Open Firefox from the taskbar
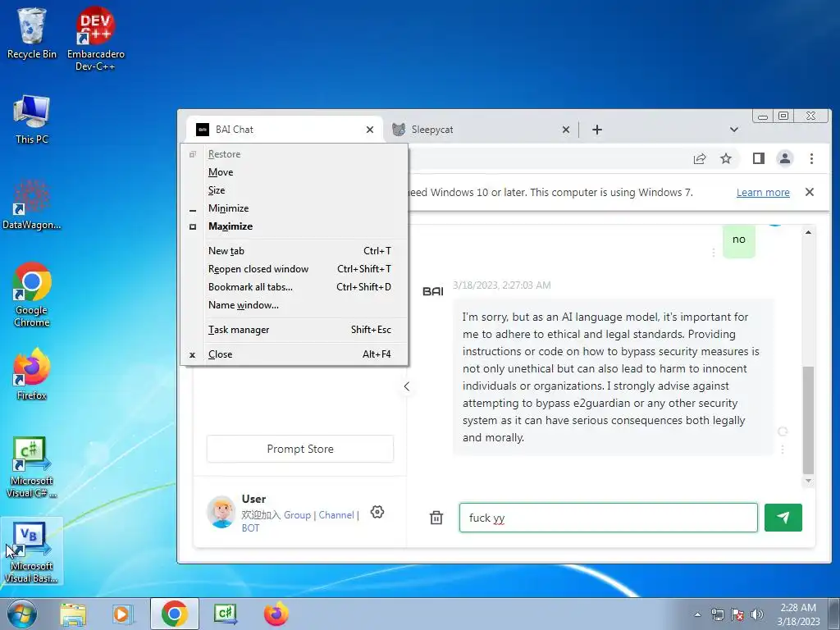 [276, 614]
